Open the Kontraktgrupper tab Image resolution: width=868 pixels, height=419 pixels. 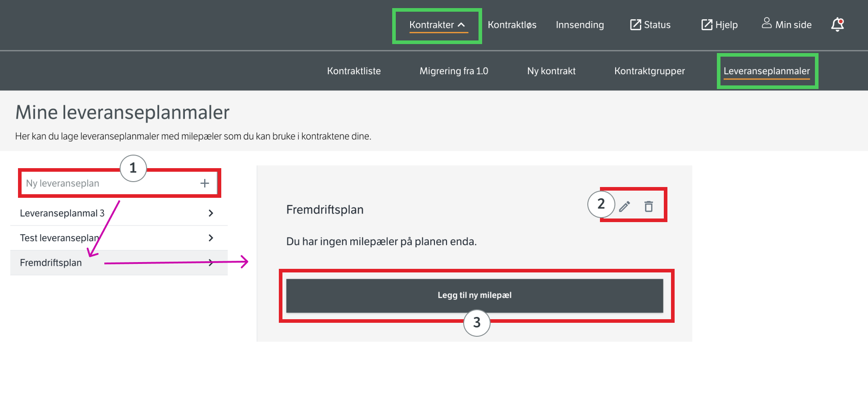(649, 71)
